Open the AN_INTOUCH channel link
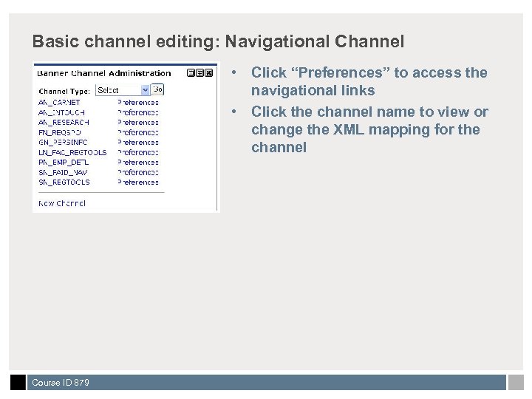The width and height of the screenshot is (532, 399). click(61, 112)
